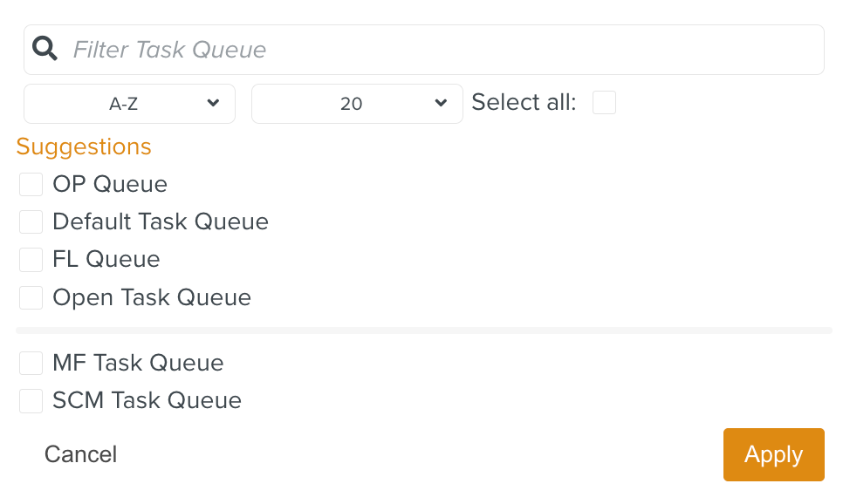Click the Suggestions heading
This screenshot has height=504, width=843.
[84, 146]
